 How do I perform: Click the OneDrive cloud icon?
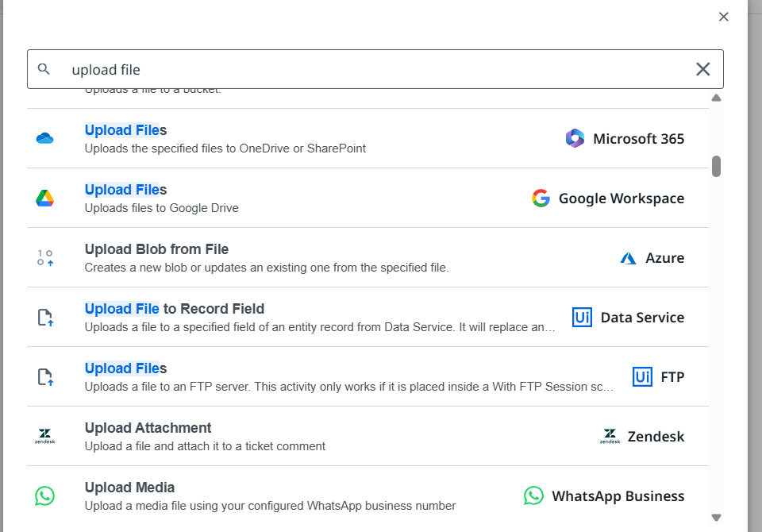coord(44,138)
